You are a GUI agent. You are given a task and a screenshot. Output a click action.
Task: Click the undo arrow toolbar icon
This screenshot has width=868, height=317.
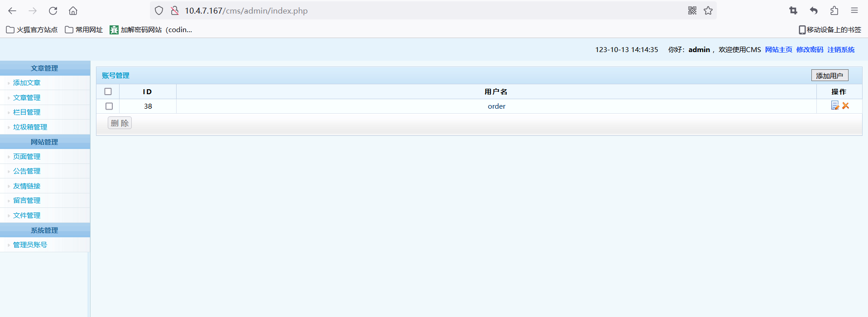click(814, 10)
